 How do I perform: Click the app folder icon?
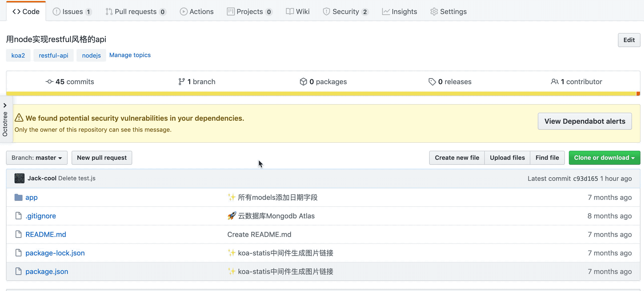pyautogui.click(x=18, y=197)
